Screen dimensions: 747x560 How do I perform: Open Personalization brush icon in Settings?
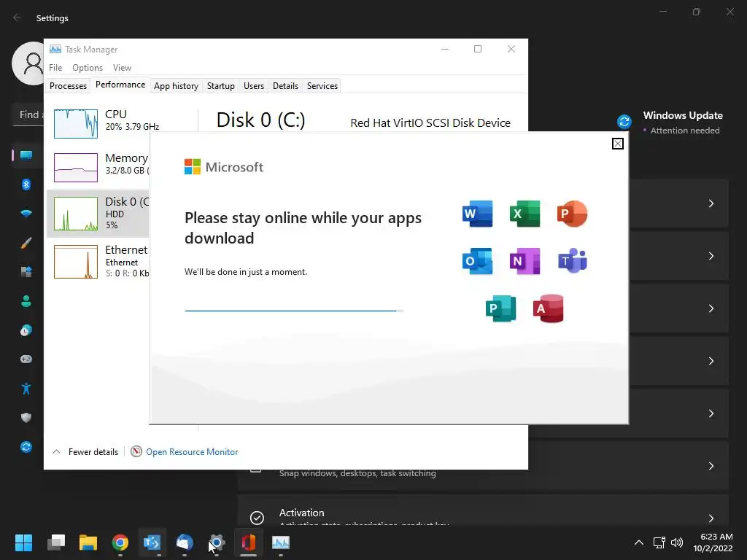[26, 242]
